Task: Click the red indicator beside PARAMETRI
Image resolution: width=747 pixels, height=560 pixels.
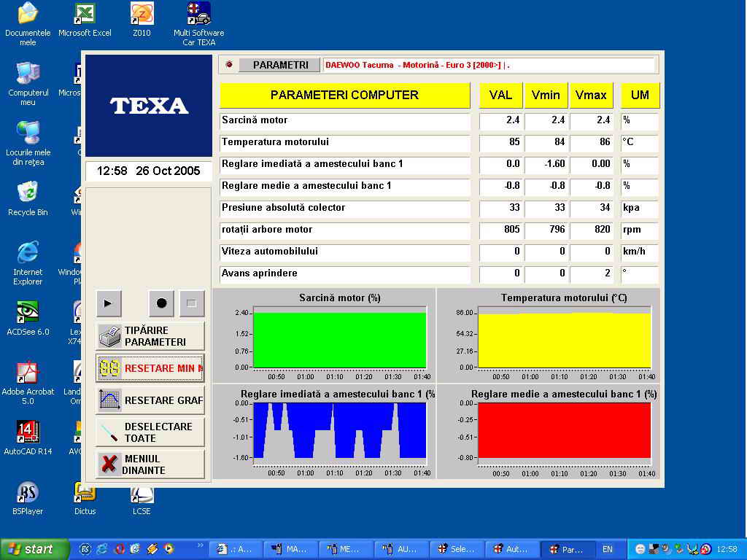Action: pyautogui.click(x=229, y=64)
